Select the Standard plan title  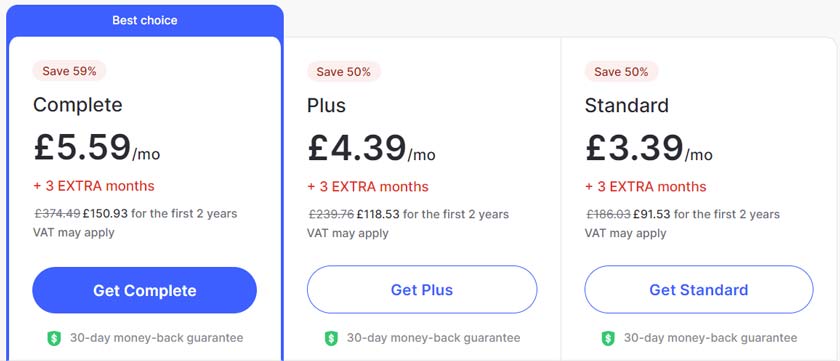[x=627, y=105]
